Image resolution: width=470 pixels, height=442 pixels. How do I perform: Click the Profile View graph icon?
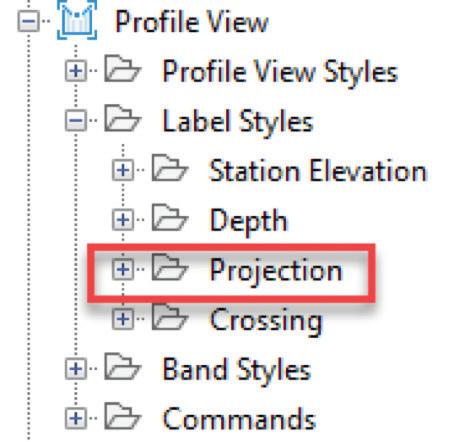(77, 20)
